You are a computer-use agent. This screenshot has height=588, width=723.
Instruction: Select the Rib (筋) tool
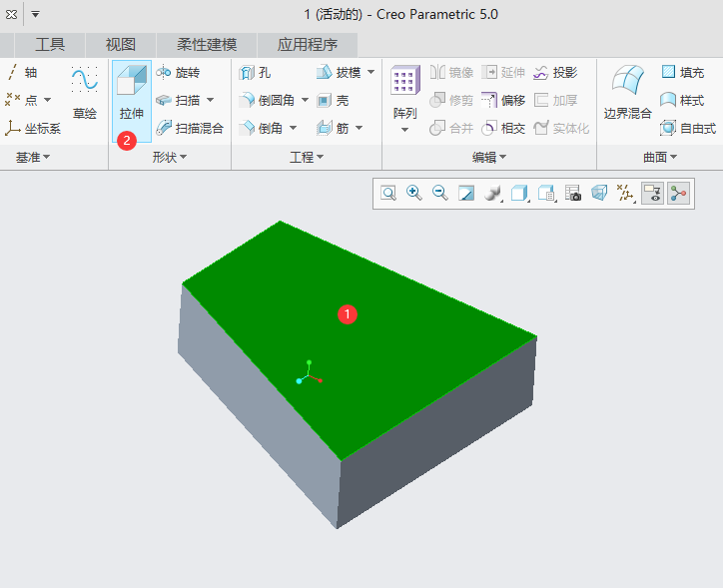tap(333, 128)
